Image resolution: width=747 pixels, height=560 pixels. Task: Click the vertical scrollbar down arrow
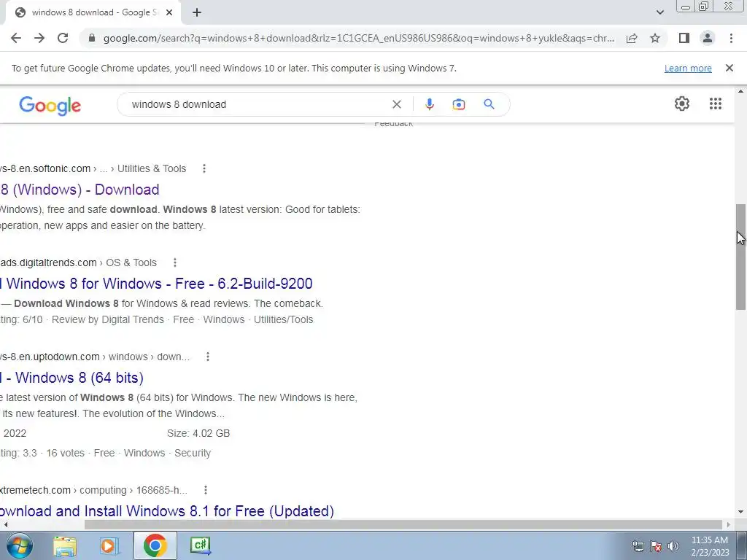741,513
